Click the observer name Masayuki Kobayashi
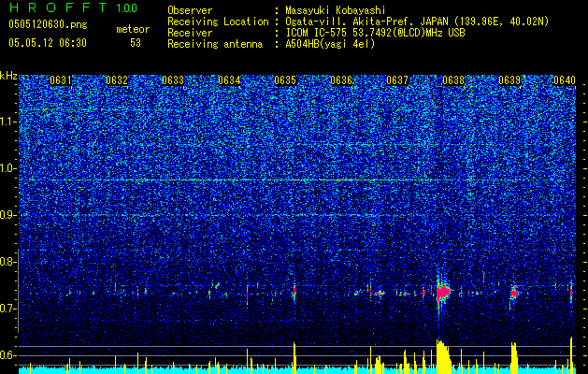The width and height of the screenshot is (588, 374). 335,10
